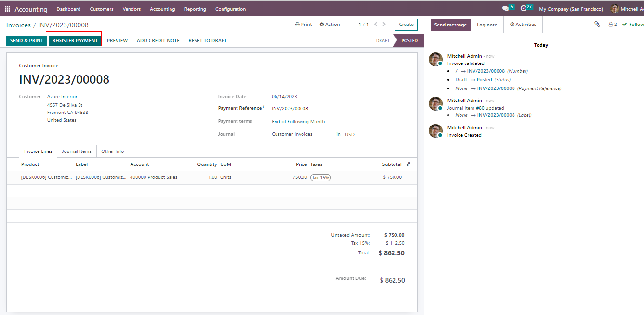Click Add Credit Note button
The image size is (644, 315).
coord(158,41)
